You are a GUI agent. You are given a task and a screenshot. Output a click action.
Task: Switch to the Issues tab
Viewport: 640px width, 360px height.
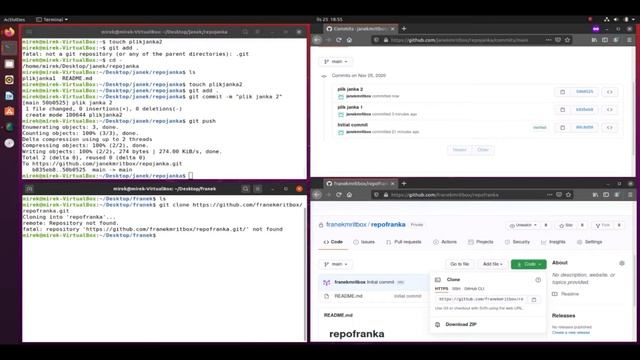pyautogui.click(x=364, y=242)
